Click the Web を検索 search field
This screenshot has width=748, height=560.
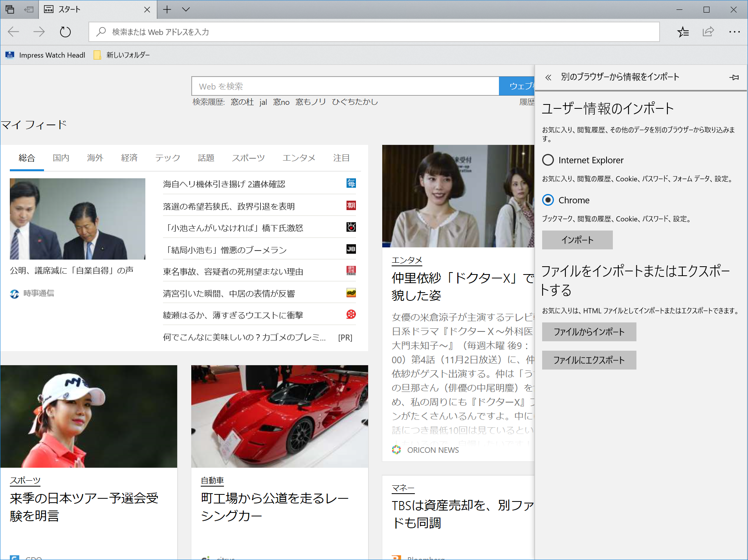point(345,86)
